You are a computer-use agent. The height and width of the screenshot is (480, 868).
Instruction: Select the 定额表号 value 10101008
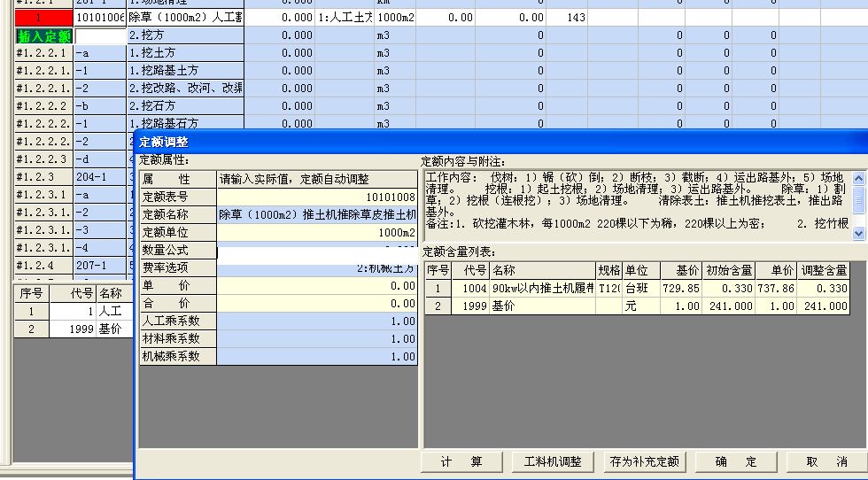[x=316, y=197]
